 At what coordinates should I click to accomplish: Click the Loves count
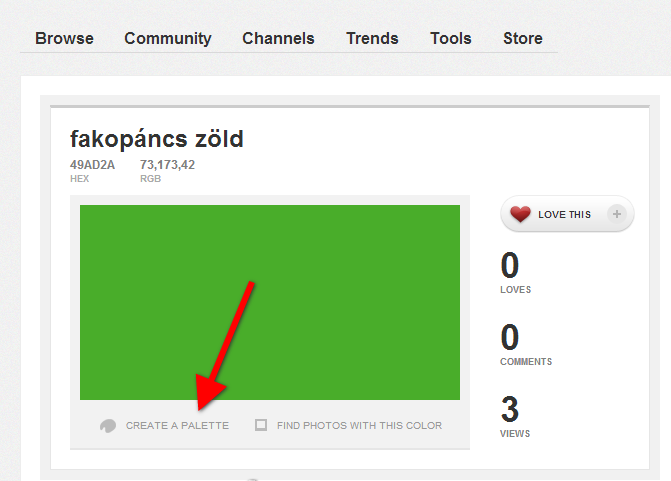(x=510, y=267)
